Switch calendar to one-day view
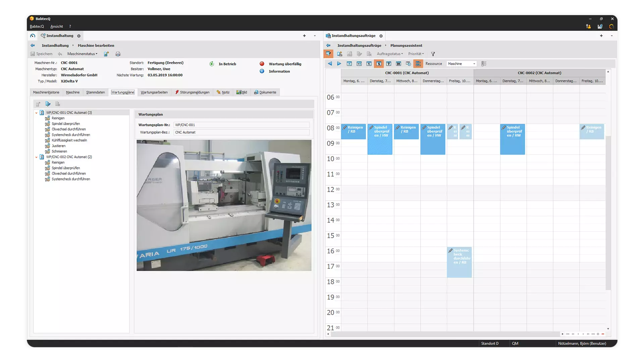The width and height of the screenshot is (644, 362). point(369,63)
